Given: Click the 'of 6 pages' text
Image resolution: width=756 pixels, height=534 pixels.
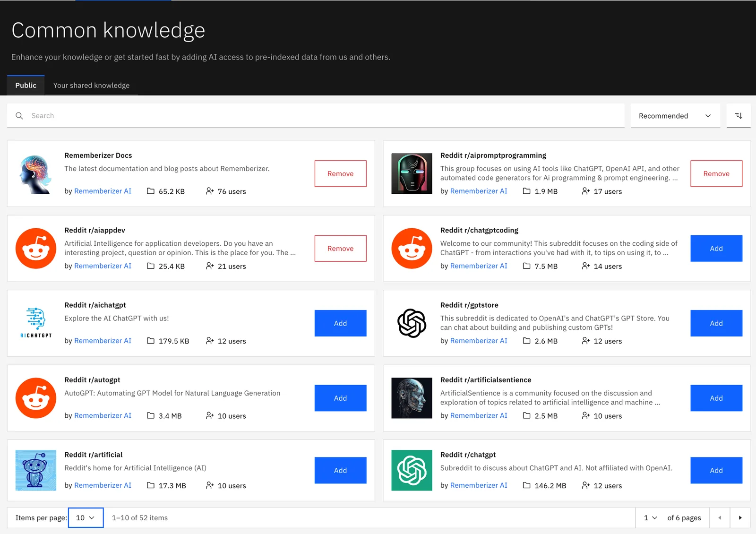Looking at the screenshot, I should 684,518.
